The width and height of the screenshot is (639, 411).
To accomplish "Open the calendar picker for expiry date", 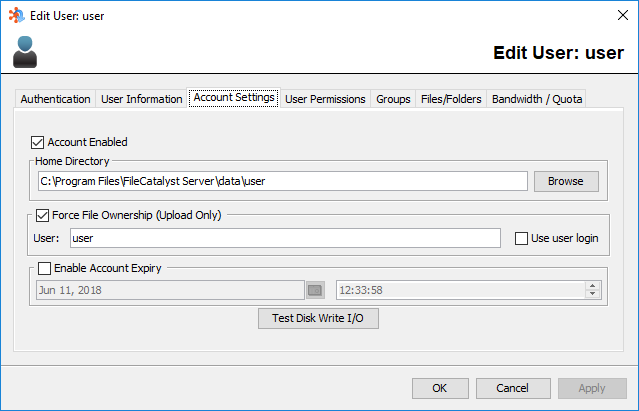I will tap(315, 290).
